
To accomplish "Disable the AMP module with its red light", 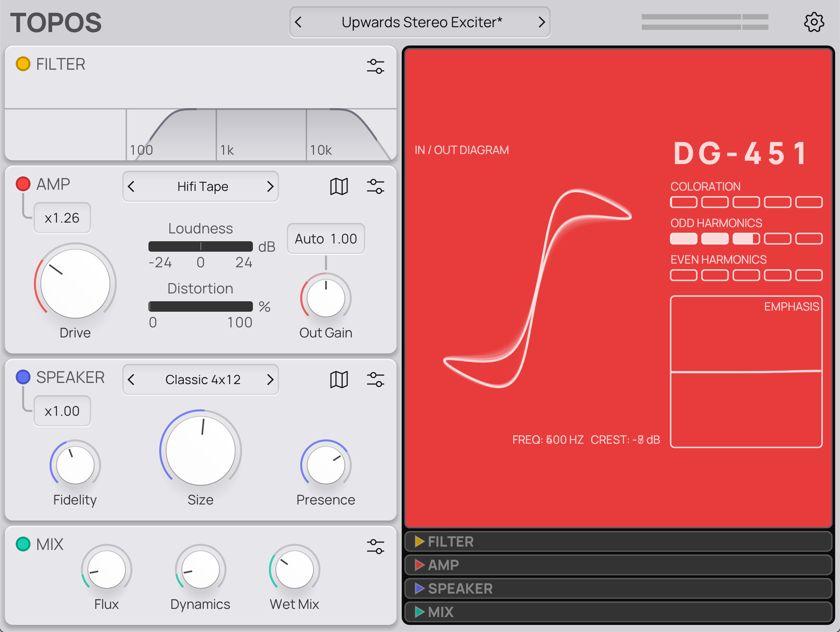I will coord(23,183).
